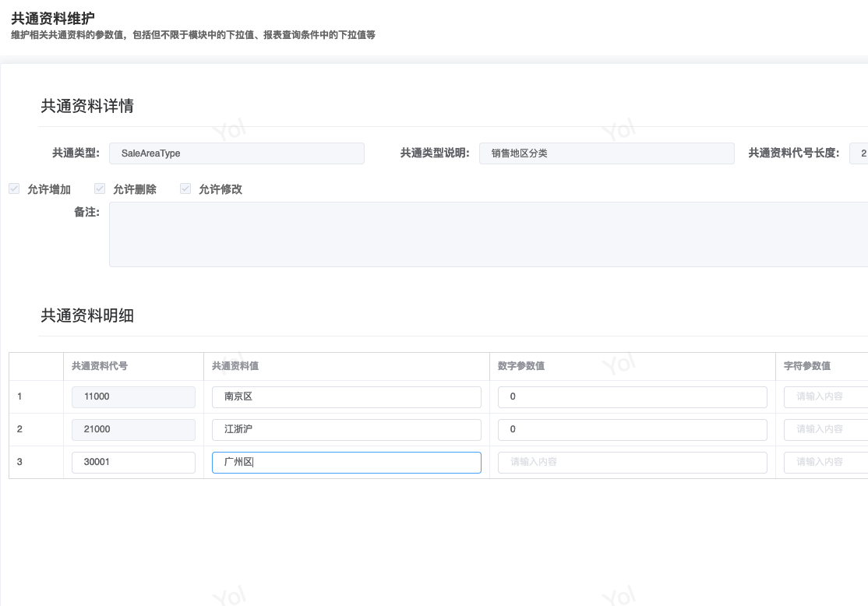Click the 共通资料代号长度 input field
The width and height of the screenshot is (868, 606).
click(x=858, y=153)
